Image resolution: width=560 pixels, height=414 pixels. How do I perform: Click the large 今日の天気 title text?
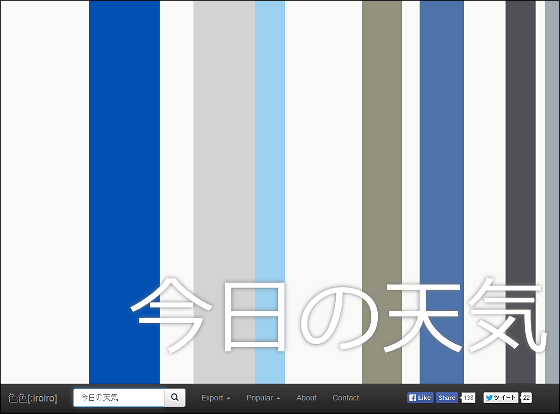(x=338, y=314)
